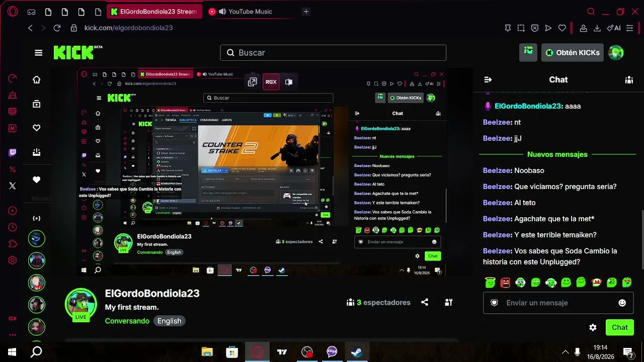Go back to the previous page
Screen dimensions: 644x362
(30, 28)
